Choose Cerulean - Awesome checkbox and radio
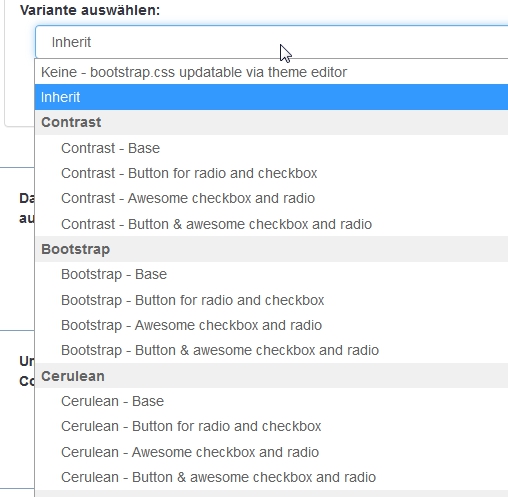This screenshot has height=497, width=508. click(x=272, y=452)
